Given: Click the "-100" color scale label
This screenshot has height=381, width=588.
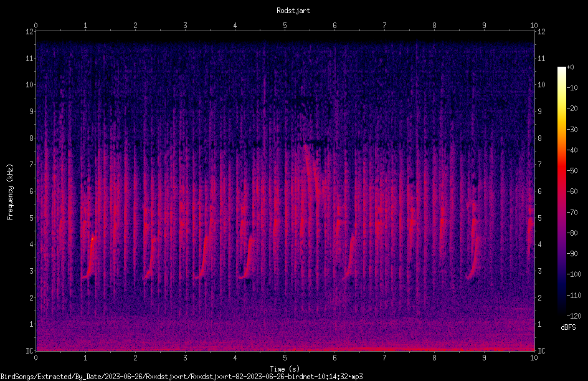Looking at the screenshot, I should pyautogui.click(x=574, y=274).
